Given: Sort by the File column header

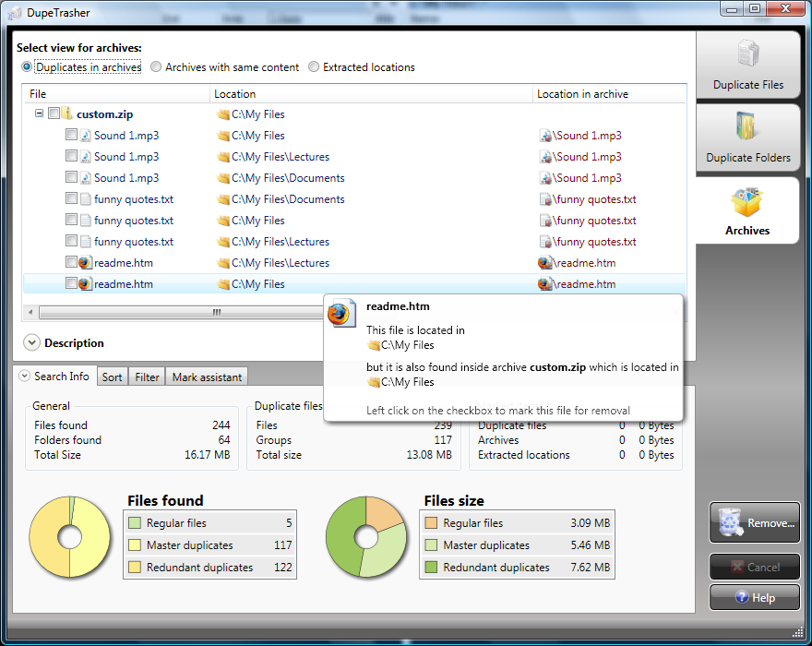Looking at the screenshot, I should [x=116, y=94].
